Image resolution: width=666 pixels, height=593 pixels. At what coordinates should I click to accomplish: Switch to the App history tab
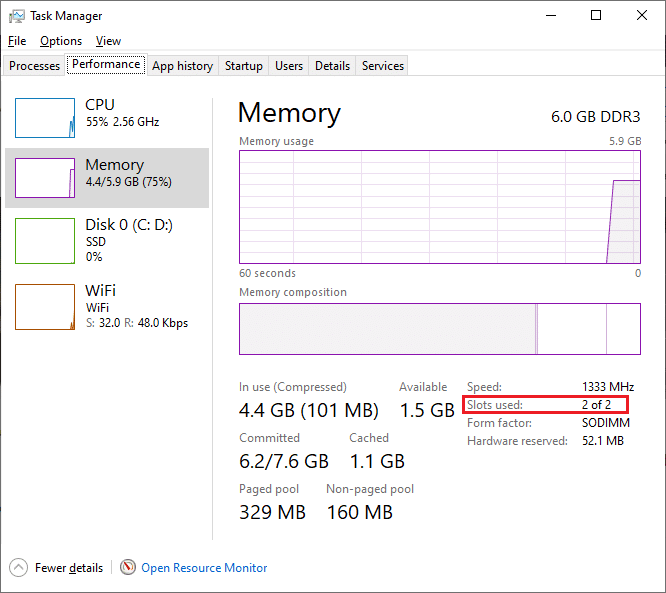pos(182,66)
